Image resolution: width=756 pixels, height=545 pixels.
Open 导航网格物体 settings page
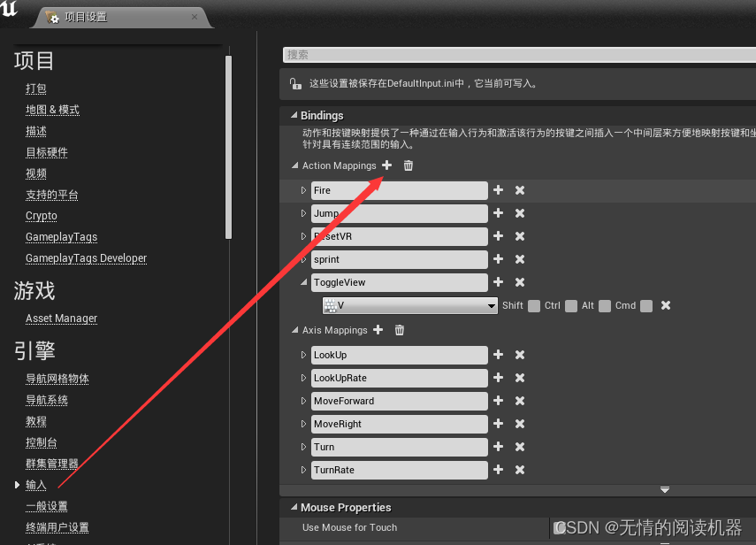click(57, 379)
